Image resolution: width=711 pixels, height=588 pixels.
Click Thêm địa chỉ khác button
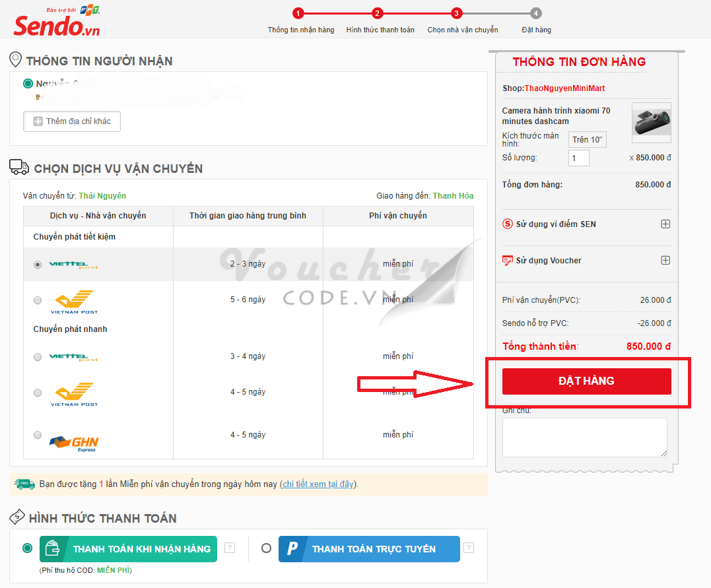[72, 121]
